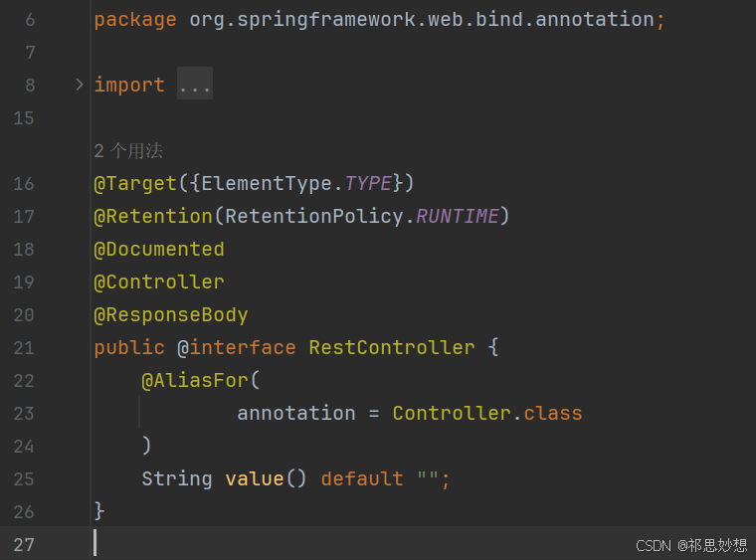Click the @ResponseBody annotation
The width and height of the screenshot is (756, 560).
coord(171,315)
